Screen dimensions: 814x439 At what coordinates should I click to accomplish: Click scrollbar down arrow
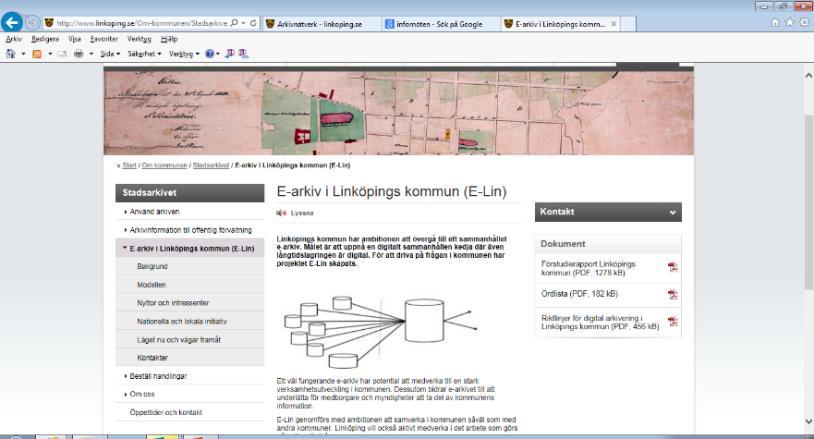click(808, 421)
